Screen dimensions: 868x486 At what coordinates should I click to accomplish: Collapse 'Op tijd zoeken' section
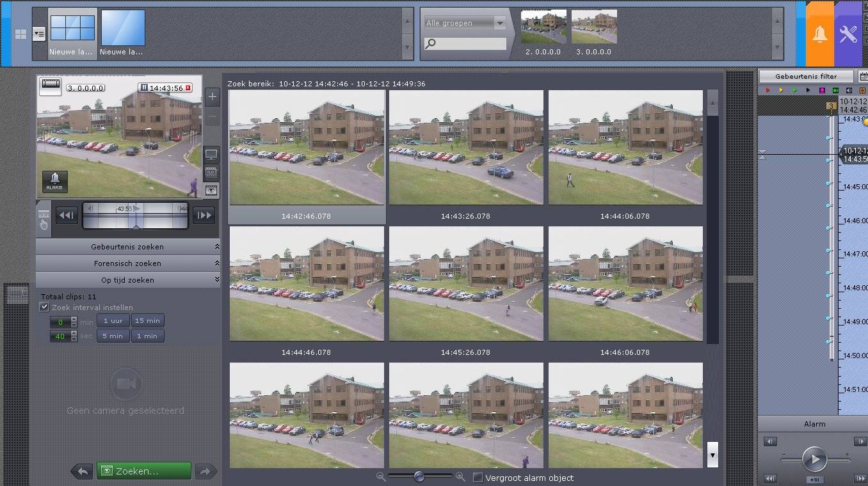click(x=128, y=280)
